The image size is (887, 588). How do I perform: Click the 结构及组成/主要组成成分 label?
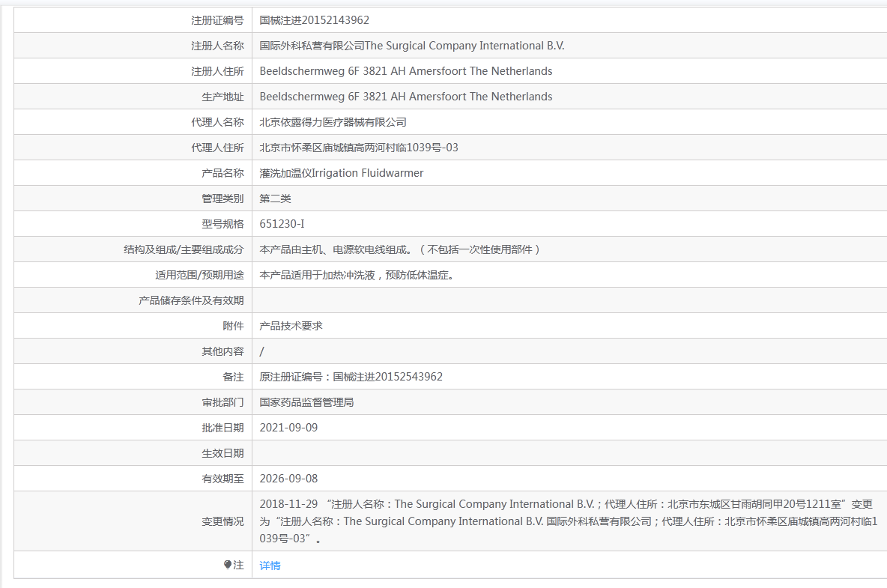coord(184,249)
